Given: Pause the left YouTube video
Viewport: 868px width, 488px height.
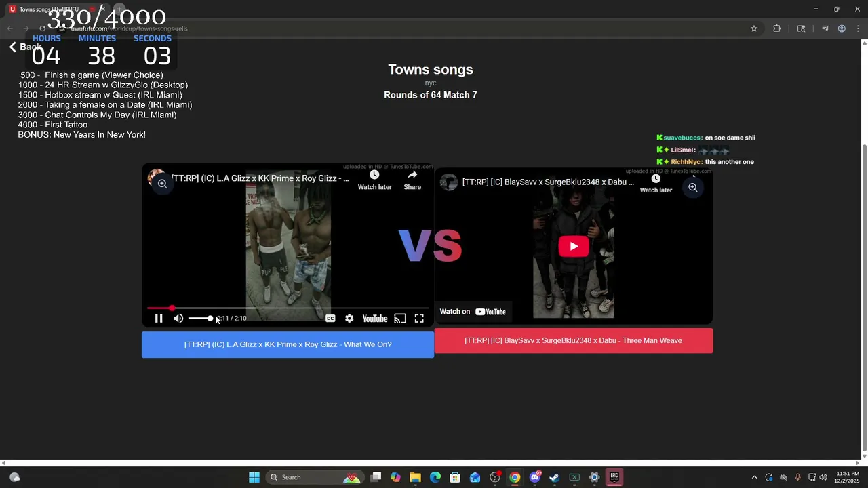Looking at the screenshot, I should coord(159,319).
